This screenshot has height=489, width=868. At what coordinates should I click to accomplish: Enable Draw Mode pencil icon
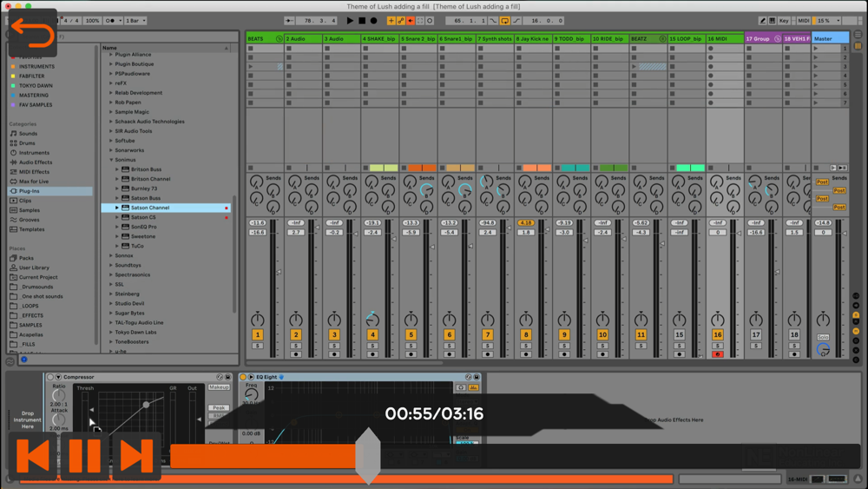(x=762, y=21)
